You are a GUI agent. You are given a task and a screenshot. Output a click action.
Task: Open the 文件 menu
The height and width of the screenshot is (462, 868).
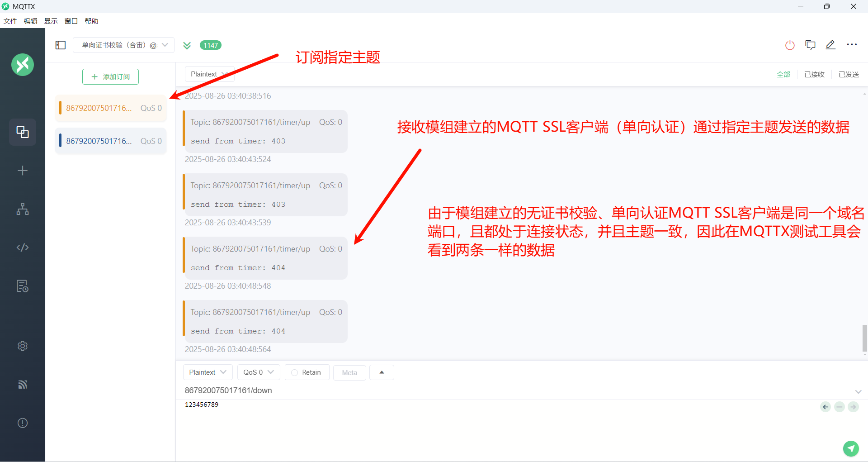coord(10,21)
